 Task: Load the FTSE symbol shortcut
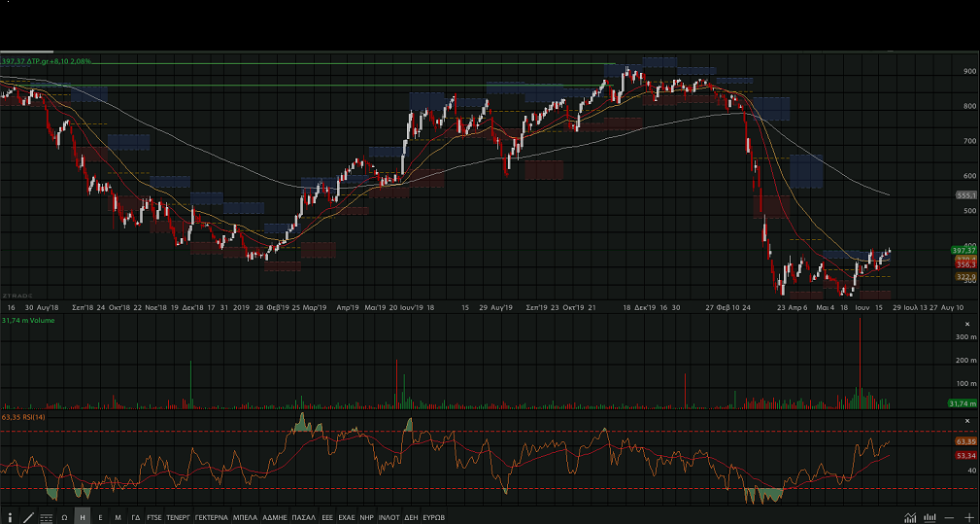click(154, 517)
